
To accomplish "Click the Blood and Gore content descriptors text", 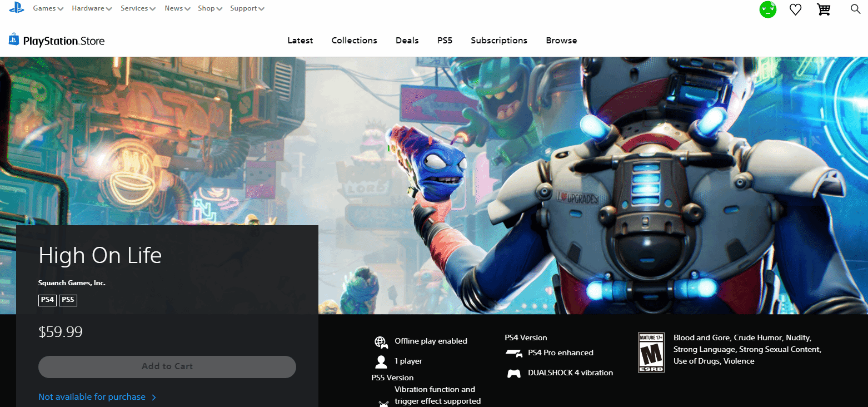I will coord(747,350).
